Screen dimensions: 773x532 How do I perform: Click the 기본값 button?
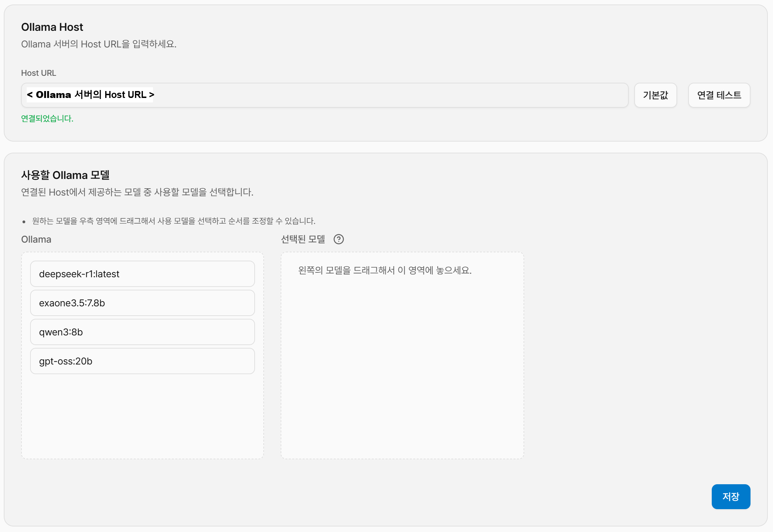(655, 95)
